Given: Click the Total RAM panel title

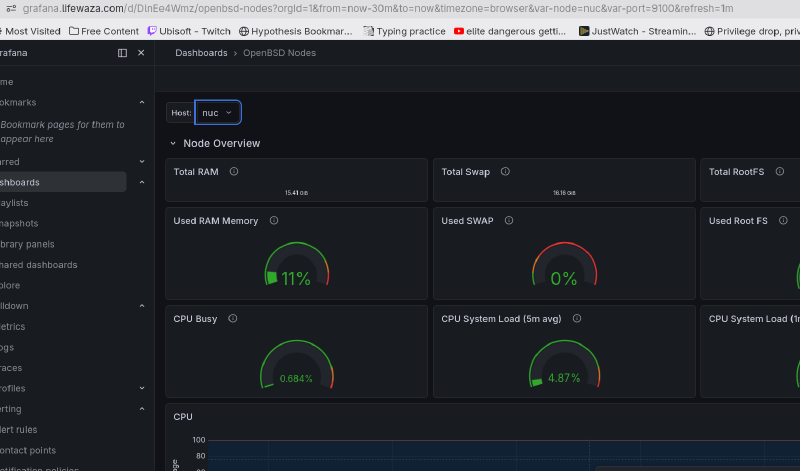Looking at the screenshot, I should click(196, 172).
